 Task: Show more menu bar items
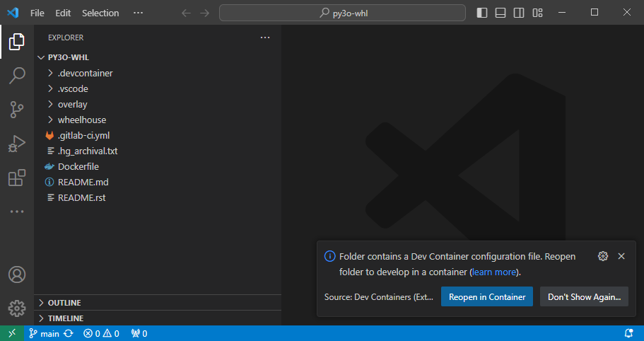(x=138, y=13)
